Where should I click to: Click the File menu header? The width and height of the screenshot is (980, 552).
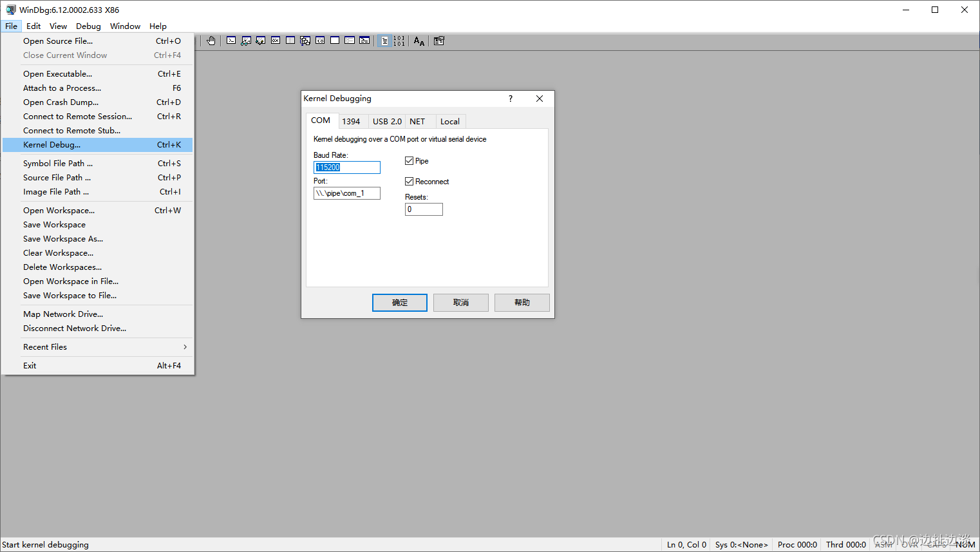(x=12, y=26)
